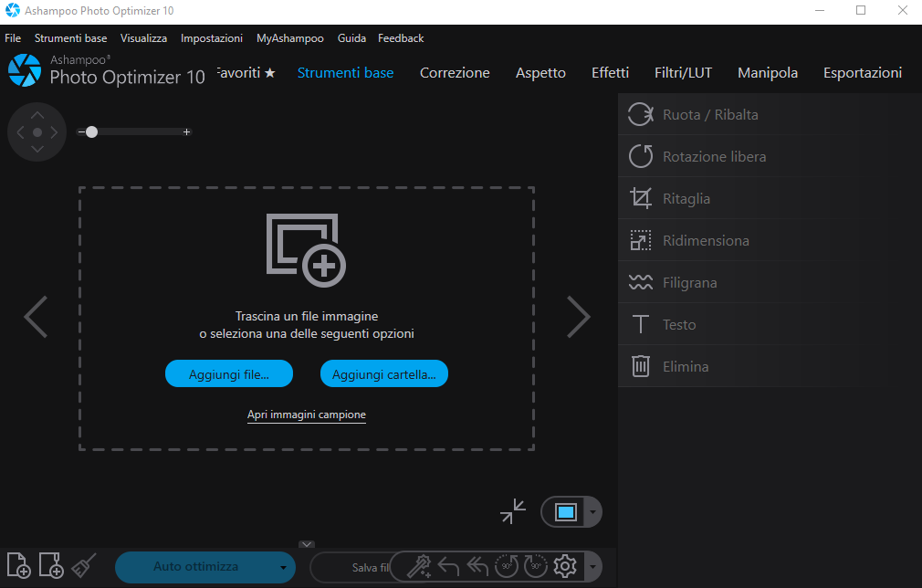The width and height of the screenshot is (922, 588).
Task: Click the pan navigation wheel center
Action: point(37,132)
